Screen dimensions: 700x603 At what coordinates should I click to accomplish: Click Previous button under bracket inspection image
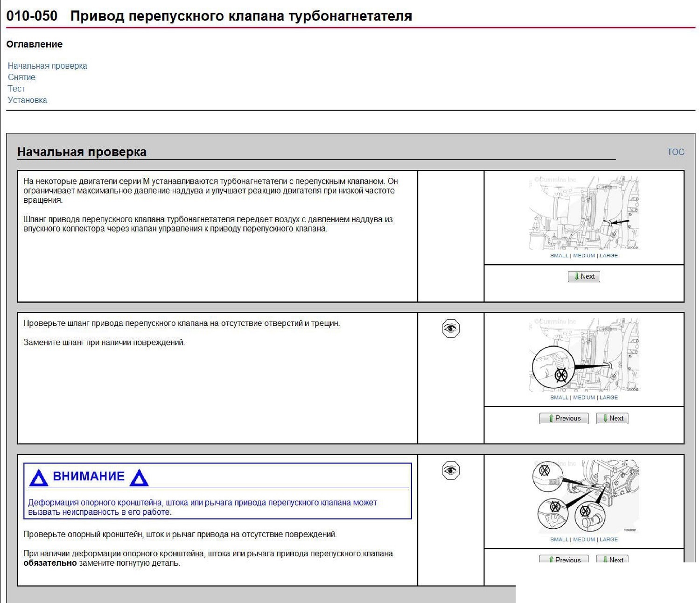coord(564,559)
